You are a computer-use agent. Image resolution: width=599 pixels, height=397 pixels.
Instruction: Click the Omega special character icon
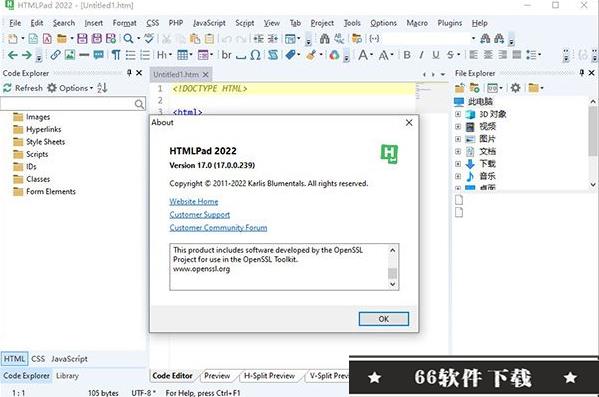pyautogui.click(x=256, y=55)
